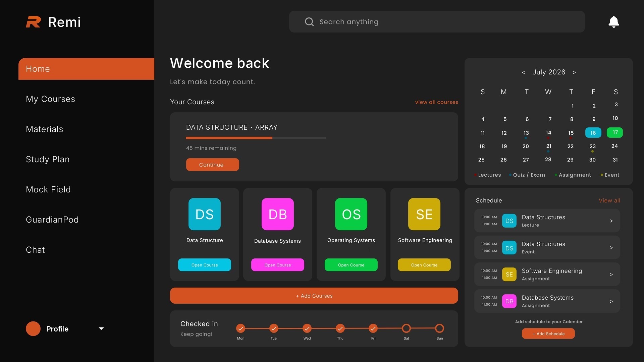Click the Lectures legend label
The image size is (644, 362).
[489, 175]
